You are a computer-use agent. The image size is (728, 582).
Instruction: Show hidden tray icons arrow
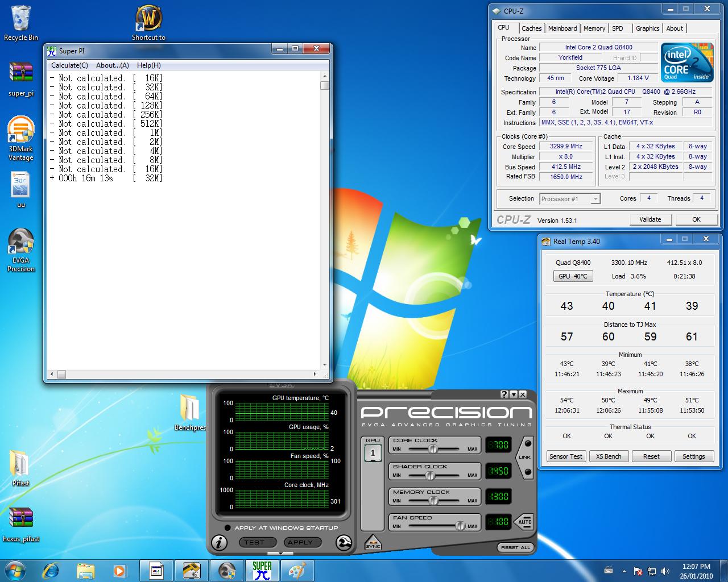click(624, 571)
